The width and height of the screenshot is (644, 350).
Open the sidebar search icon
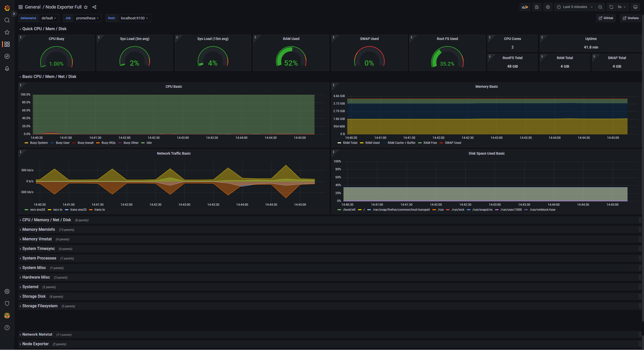[7, 20]
